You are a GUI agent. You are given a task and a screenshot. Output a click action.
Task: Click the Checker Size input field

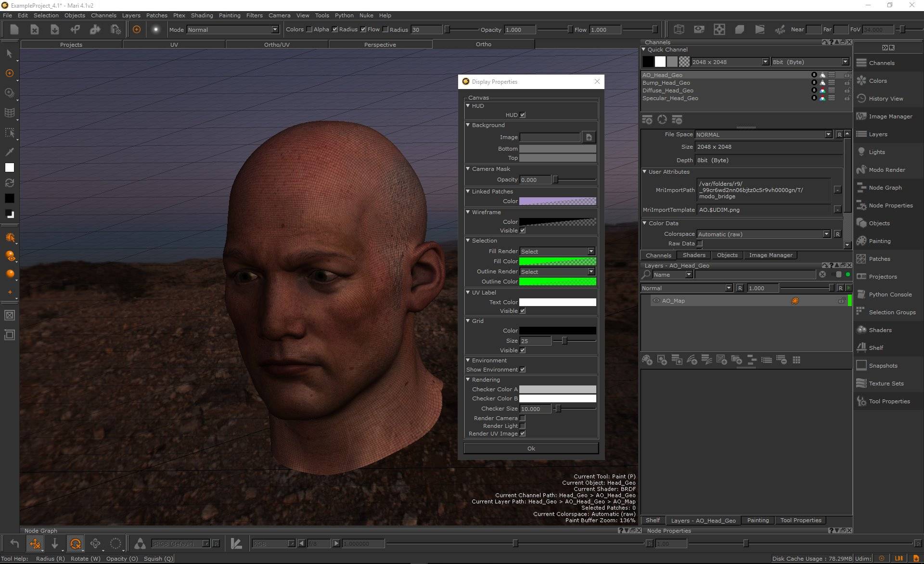535,409
